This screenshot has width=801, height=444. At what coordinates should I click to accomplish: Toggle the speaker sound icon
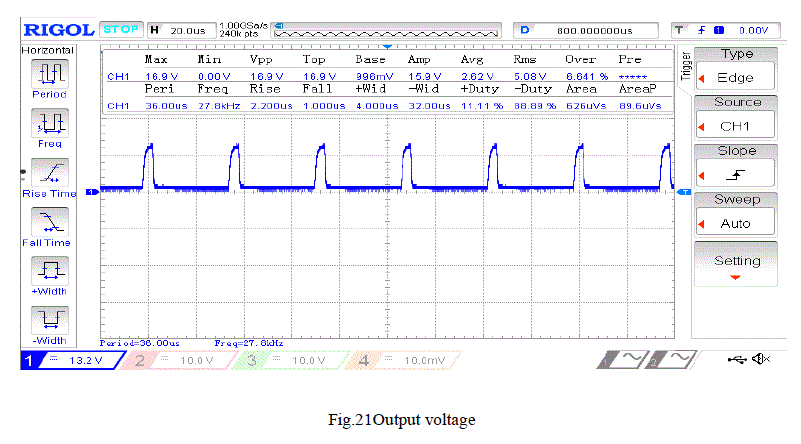point(762,359)
